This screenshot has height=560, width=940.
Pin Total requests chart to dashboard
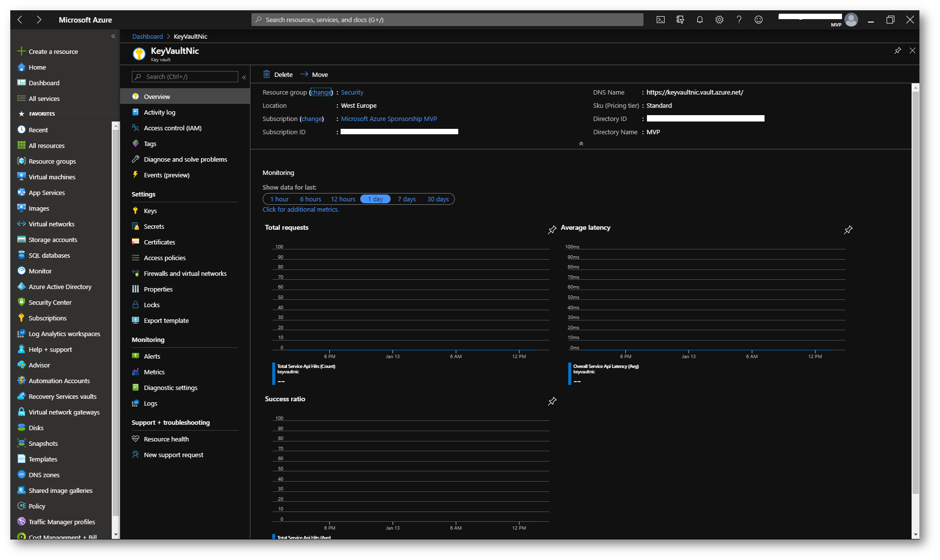coord(552,229)
